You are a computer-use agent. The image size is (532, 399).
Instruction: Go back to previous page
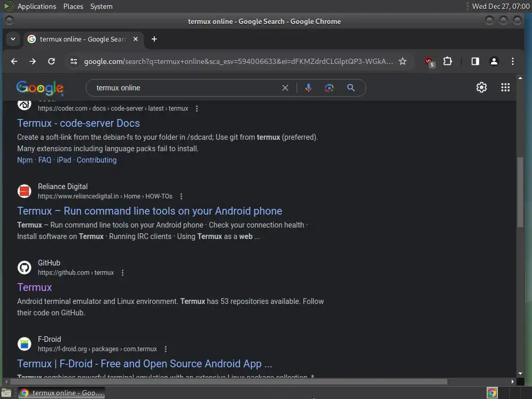click(14, 61)
